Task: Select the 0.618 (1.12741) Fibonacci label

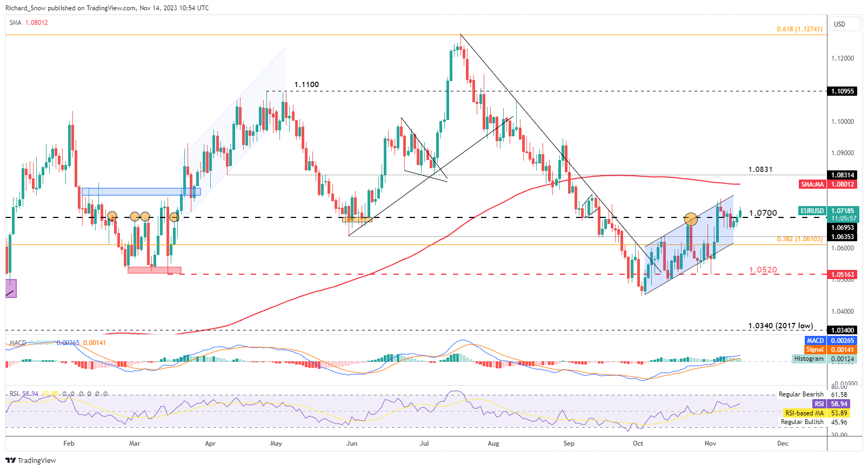Action: [x=799, y=29]
